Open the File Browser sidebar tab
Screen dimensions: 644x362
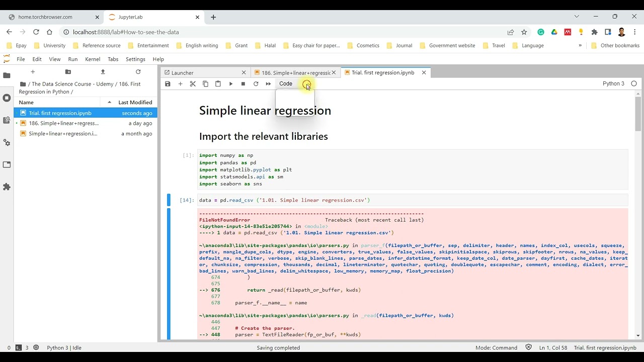[7, 75]
